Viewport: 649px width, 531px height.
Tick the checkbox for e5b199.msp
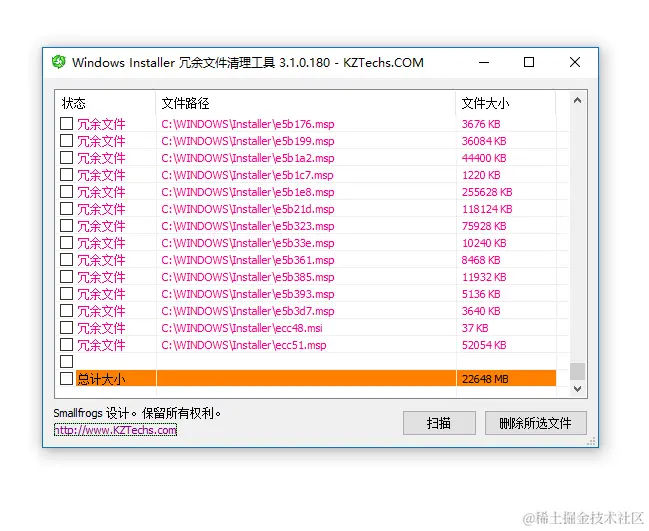[x=66, y=140]
